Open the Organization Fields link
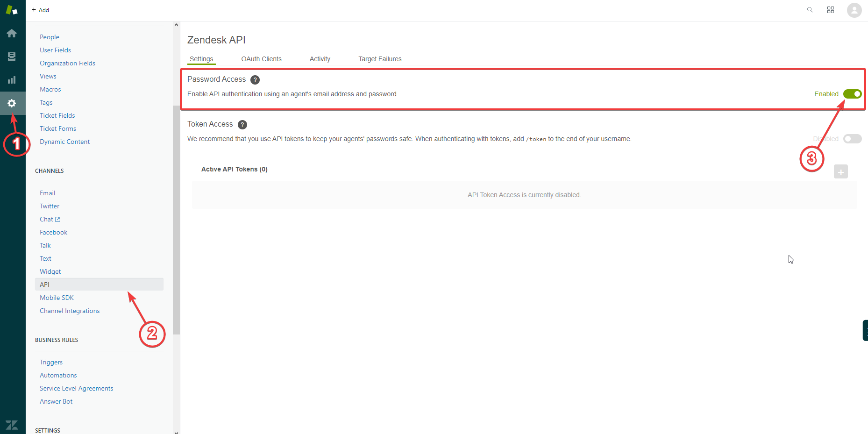Viewport: 868px width, 434px height. [x=67, y=63]
